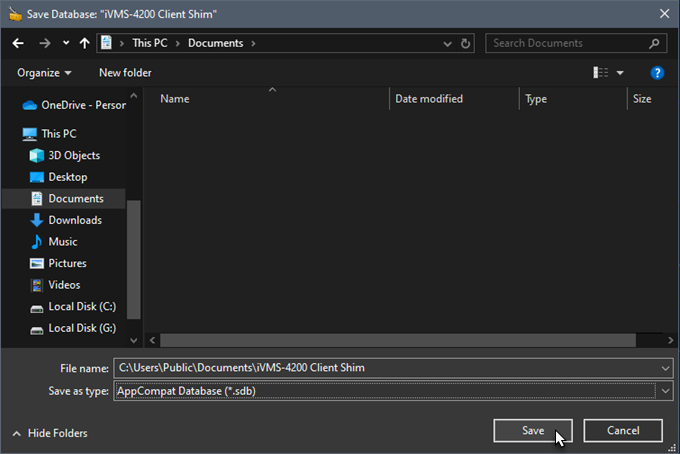Screen dimensions: 680x454
Task: Select Local Disk (C:) drive
Action: (x=81, y=306)
